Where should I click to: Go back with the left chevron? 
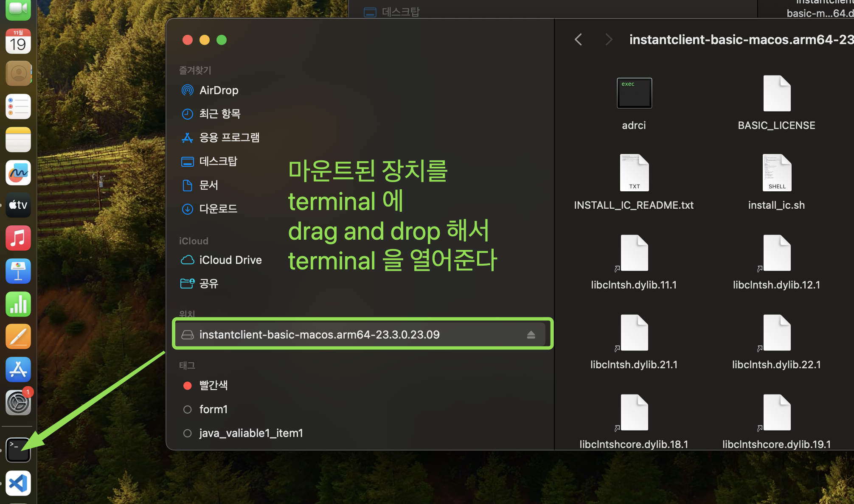[578, 39]
